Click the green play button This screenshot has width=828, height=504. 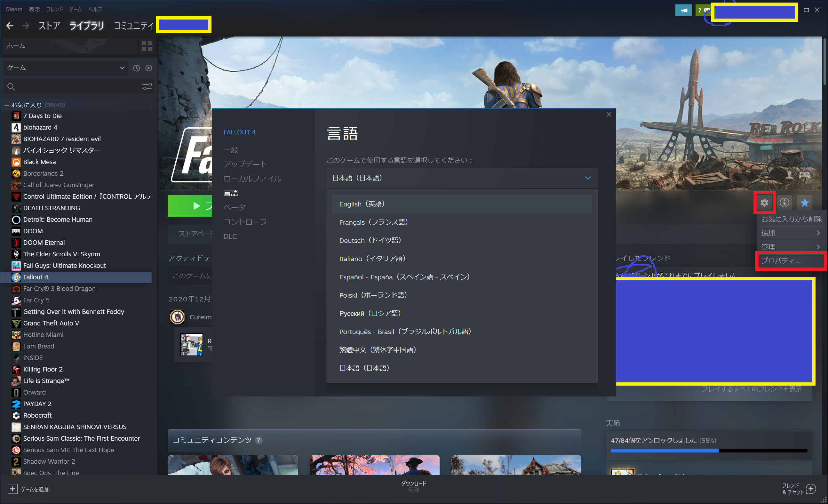[190, 206]
